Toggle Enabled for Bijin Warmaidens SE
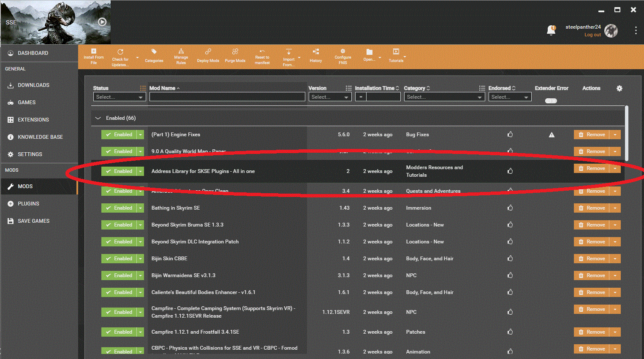 (119, 275)
